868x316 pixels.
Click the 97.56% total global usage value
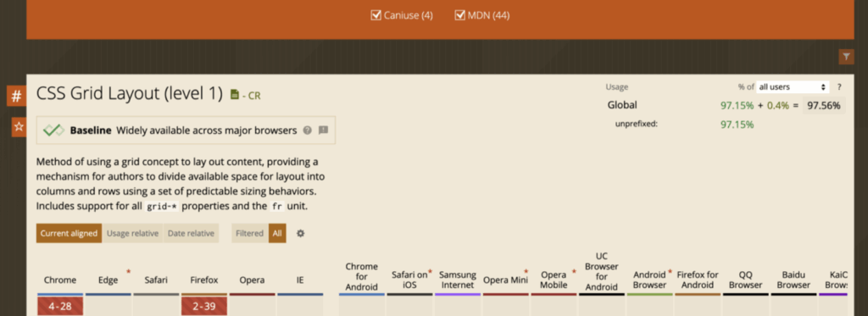tap(824, 105)
